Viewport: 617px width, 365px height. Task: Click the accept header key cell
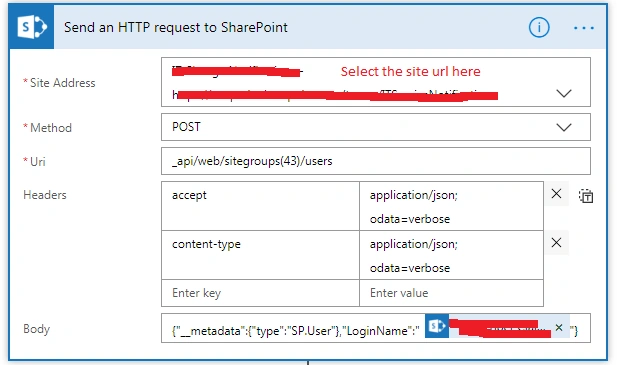coord(260,206)
